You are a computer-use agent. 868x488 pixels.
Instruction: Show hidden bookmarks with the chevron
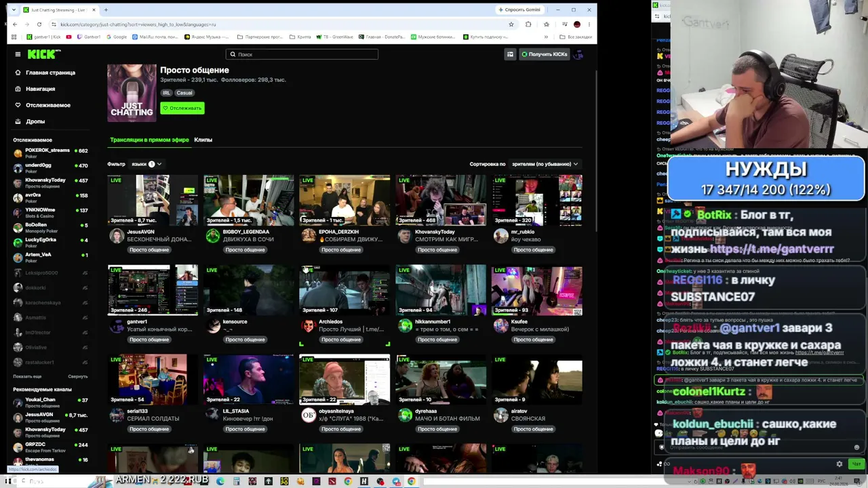(x=546, y=37)
